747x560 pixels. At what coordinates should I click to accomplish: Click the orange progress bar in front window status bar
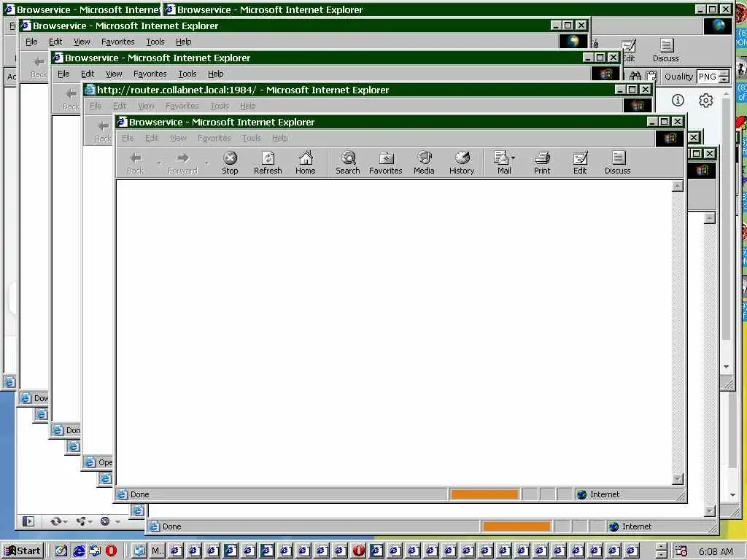click(484, 494)
